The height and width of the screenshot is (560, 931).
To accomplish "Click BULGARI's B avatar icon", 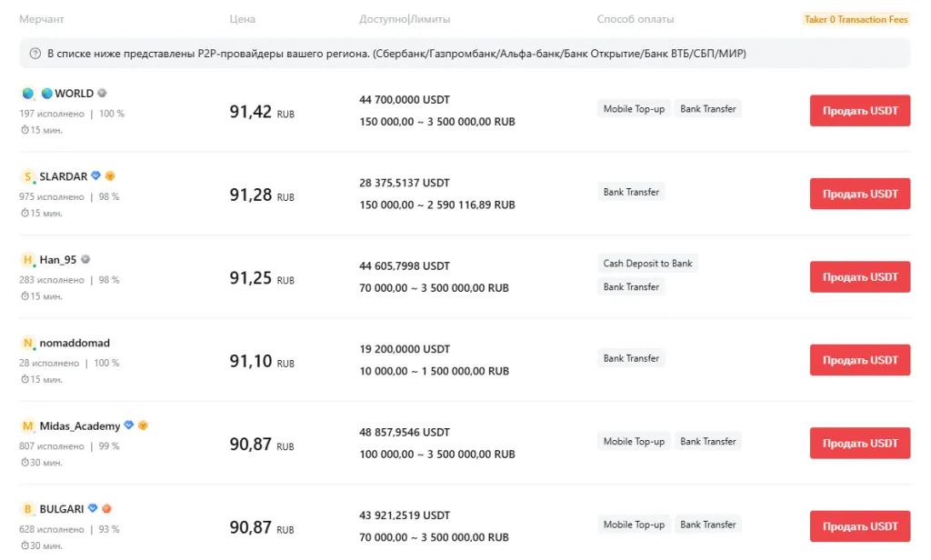I will point(27,509).
